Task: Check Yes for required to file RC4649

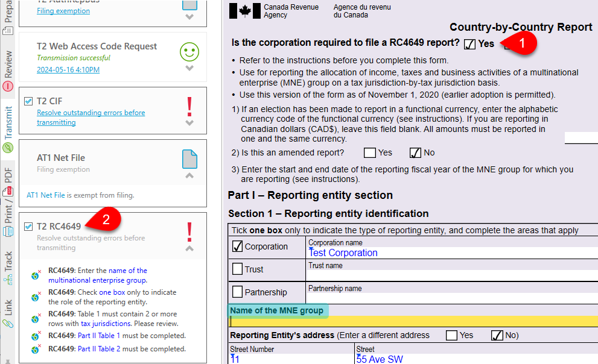Action: [x=469, y=44]
